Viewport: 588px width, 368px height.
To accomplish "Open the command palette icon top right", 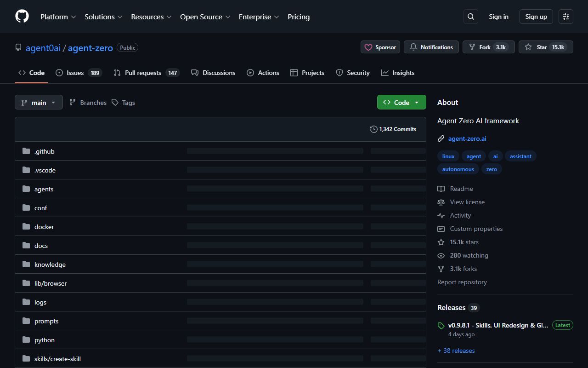I will click(565, 16).
